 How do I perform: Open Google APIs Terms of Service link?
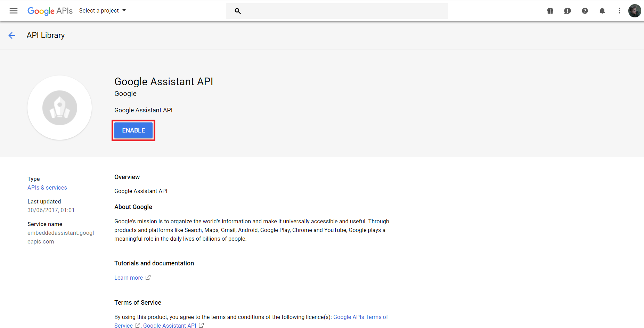[x=360, y=317]
